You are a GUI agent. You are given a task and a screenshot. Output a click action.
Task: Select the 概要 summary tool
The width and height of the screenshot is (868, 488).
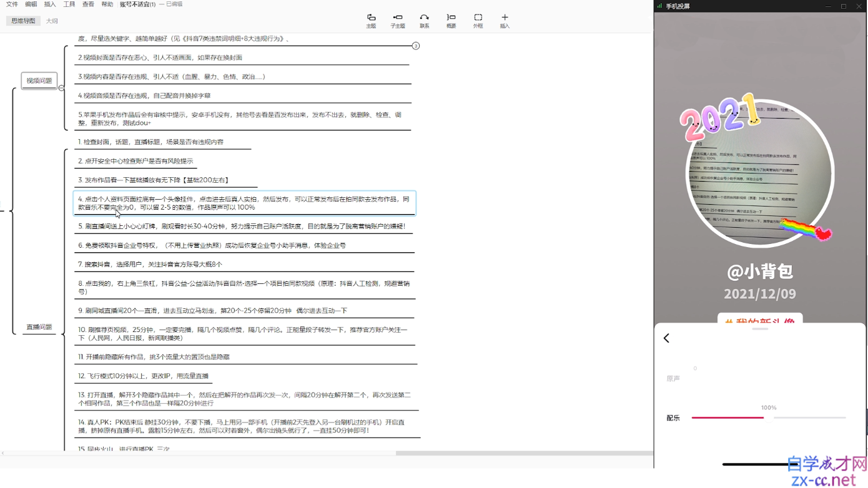[x=451, y=21]
